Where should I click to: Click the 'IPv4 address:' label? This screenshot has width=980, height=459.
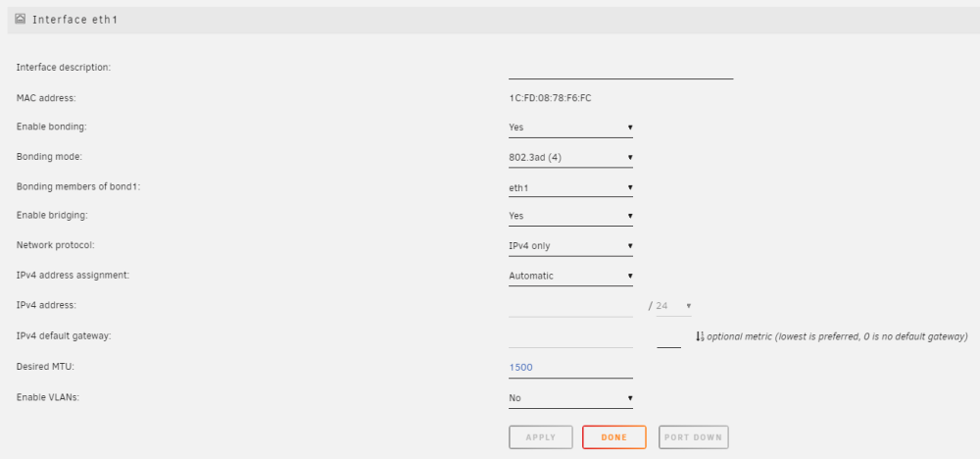point(46,305)
